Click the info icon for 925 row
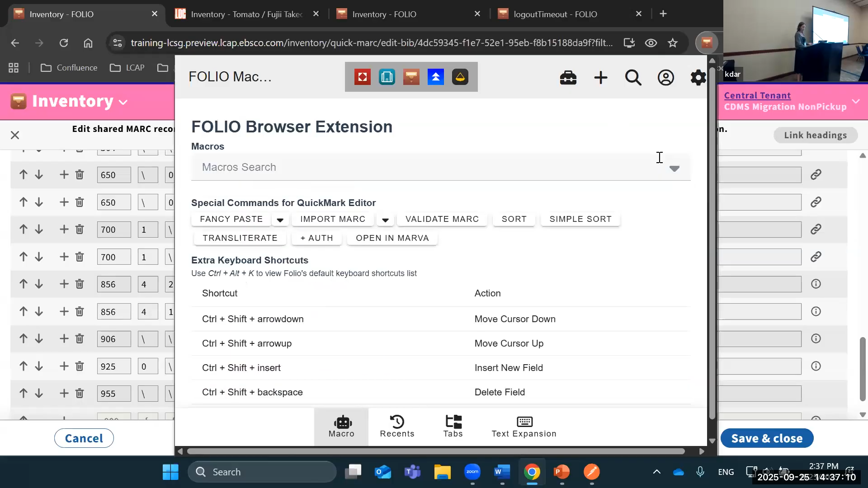The image size is (868, 488). (816, 366)
